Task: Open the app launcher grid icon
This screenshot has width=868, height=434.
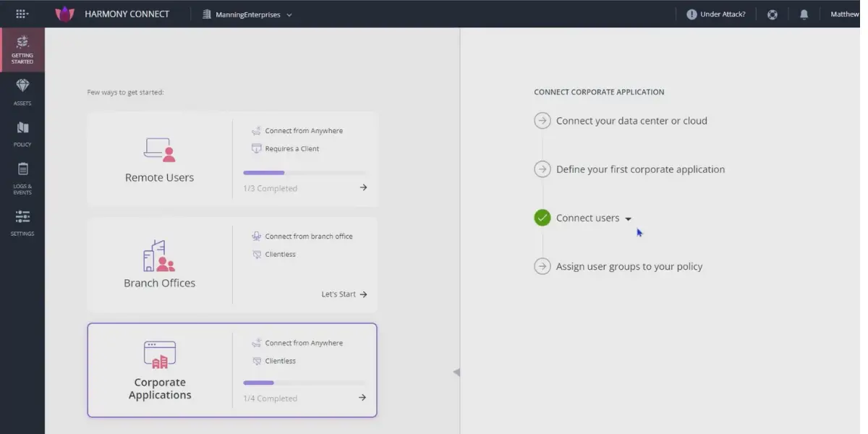Action: coord(22,14)
